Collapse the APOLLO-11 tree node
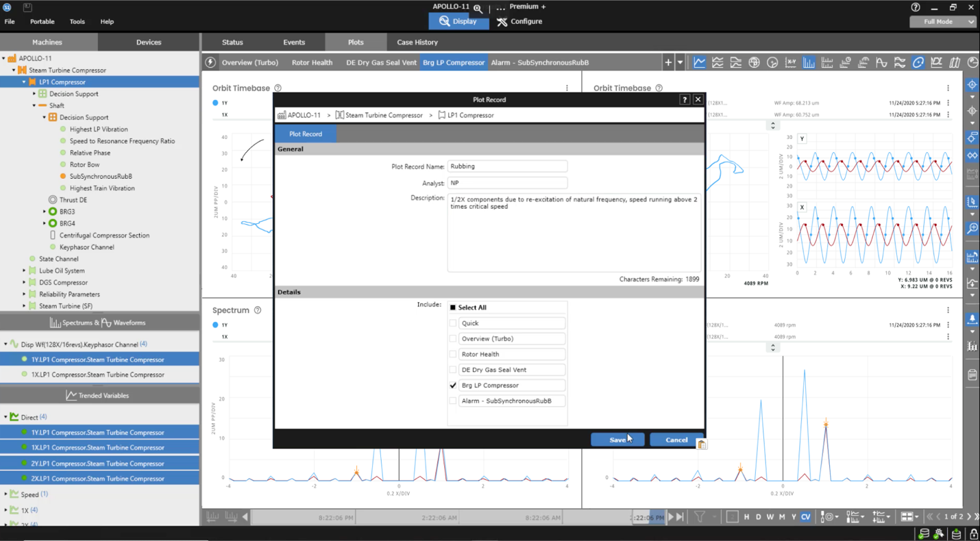The height and width of the screenshot is (541, 980). coord(4,59)
